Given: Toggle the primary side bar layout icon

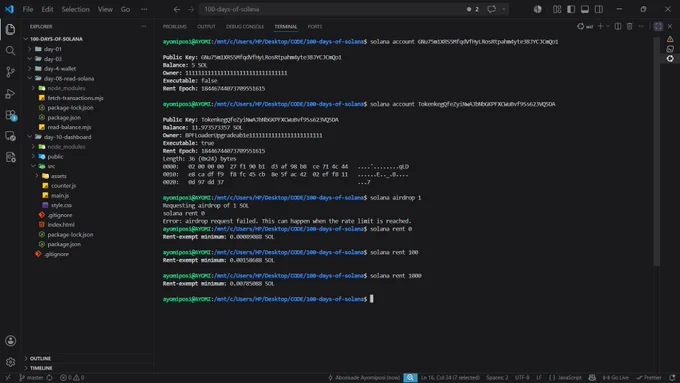Looking at the screenshot, I should pos(571,9).
